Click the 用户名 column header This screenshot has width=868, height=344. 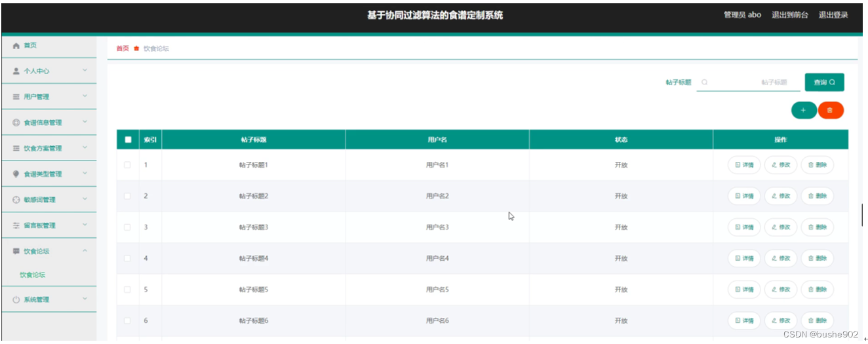tap(437, 140)
